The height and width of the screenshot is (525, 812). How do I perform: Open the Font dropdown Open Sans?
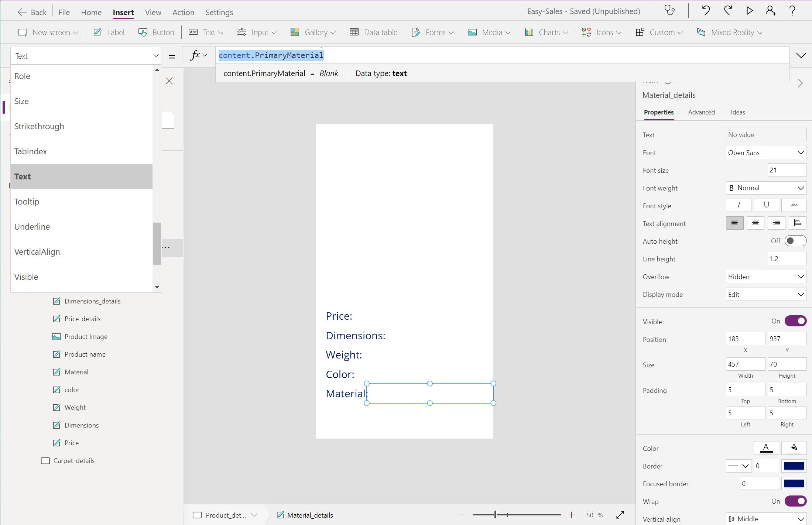coord(766,152)
